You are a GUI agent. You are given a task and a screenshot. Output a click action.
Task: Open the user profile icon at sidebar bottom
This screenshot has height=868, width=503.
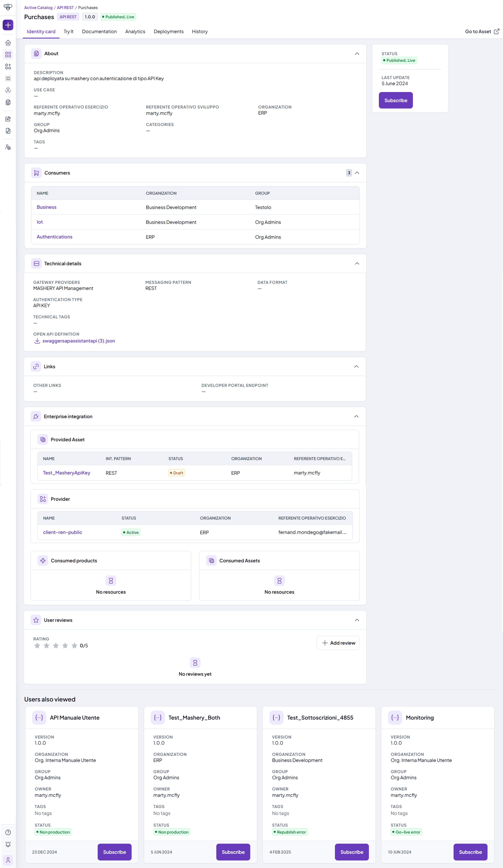pyautogui.click(x=8, y=860)
